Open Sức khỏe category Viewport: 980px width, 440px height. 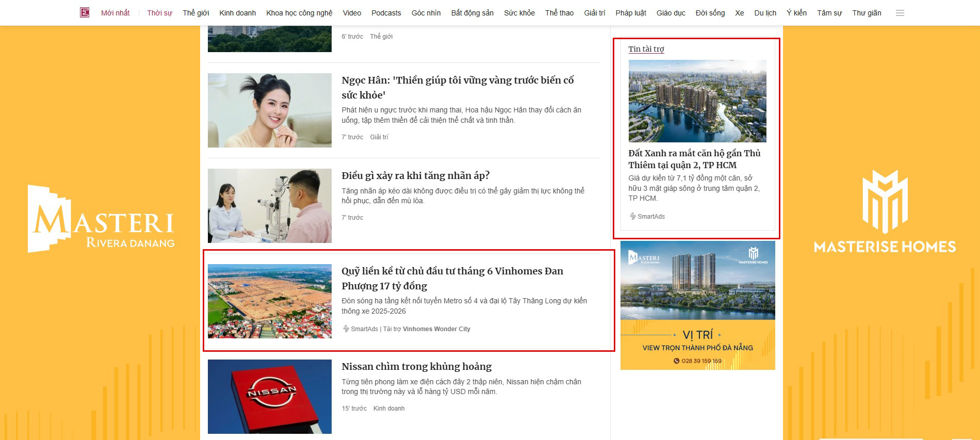[519, 13]
